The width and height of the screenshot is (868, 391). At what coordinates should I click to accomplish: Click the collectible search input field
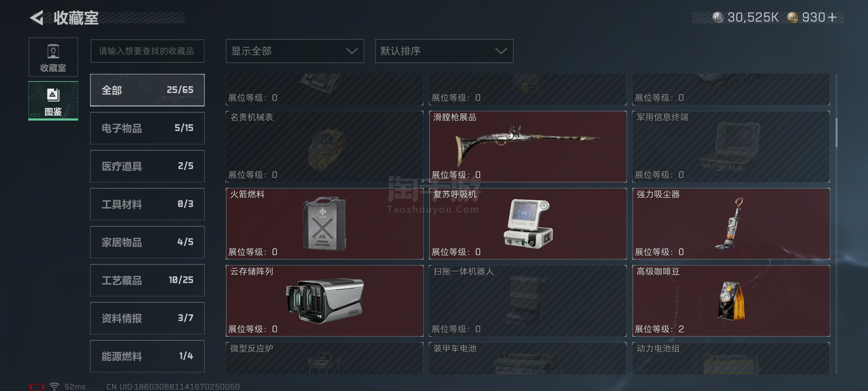(147, 51)
